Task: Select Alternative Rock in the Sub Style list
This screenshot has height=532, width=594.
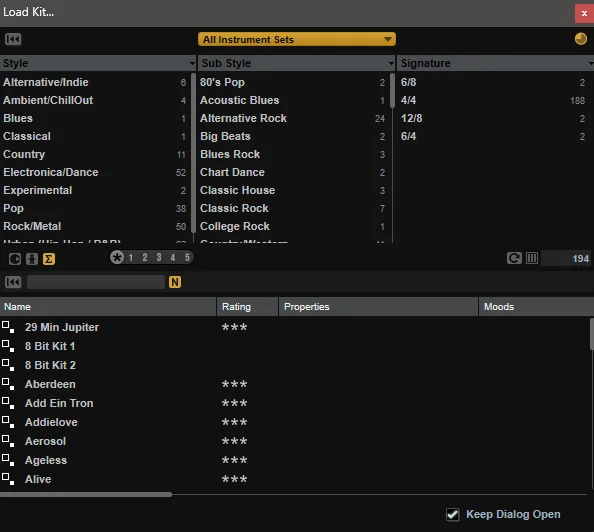Action: (x=292, y=118)
